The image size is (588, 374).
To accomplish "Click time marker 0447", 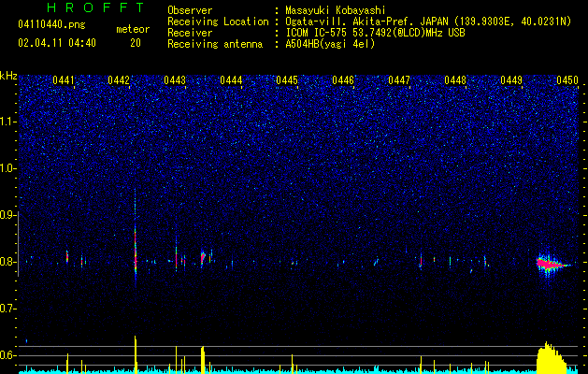I will tap(399, 80).
